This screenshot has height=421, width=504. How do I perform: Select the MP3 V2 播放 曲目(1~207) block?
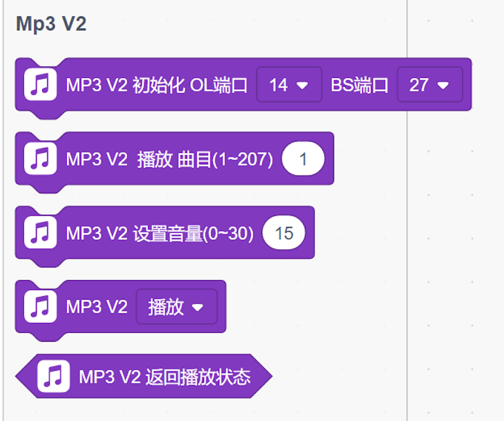(175, 160)
